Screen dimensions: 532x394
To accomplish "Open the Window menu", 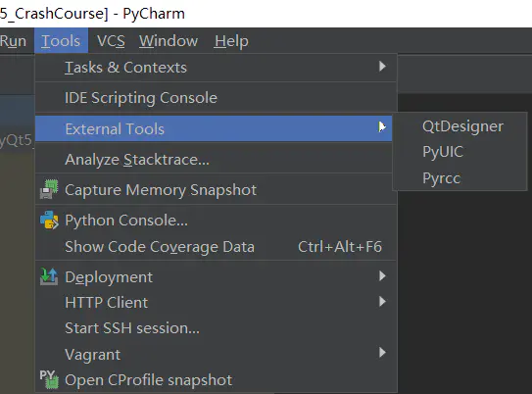I will coord(169,41).
